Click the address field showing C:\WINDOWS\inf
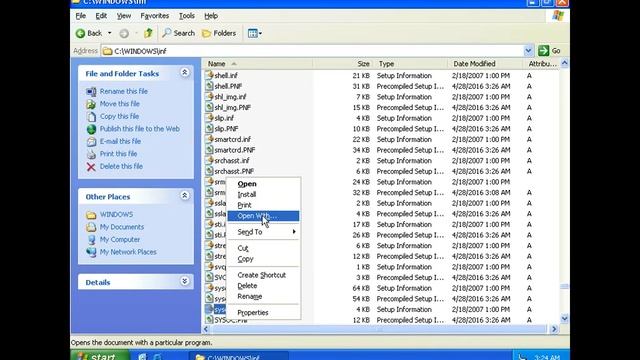 [312, 51]
